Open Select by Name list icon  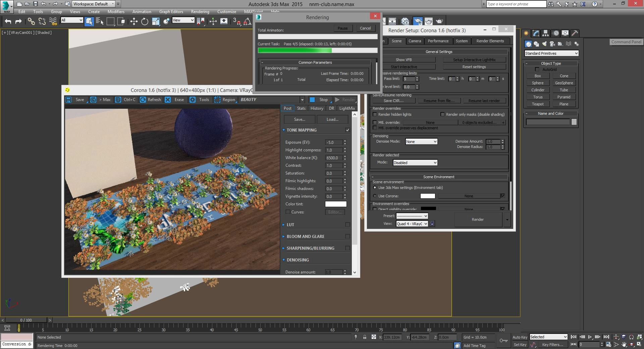point(100,21)
